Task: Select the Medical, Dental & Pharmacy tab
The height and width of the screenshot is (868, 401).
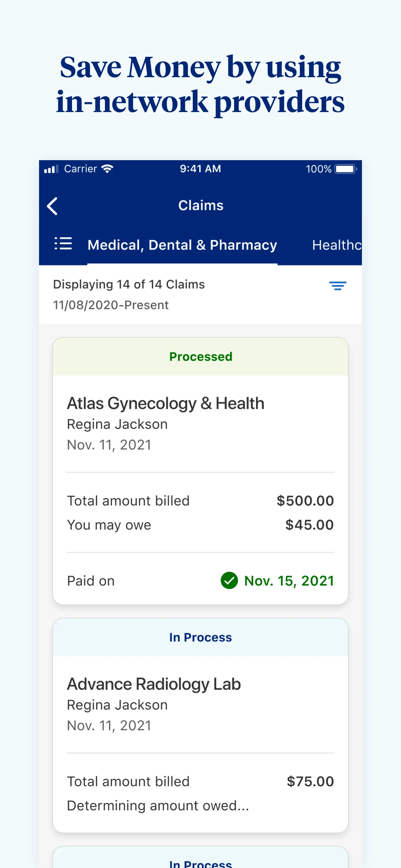Action: click(x=182, y=245)
